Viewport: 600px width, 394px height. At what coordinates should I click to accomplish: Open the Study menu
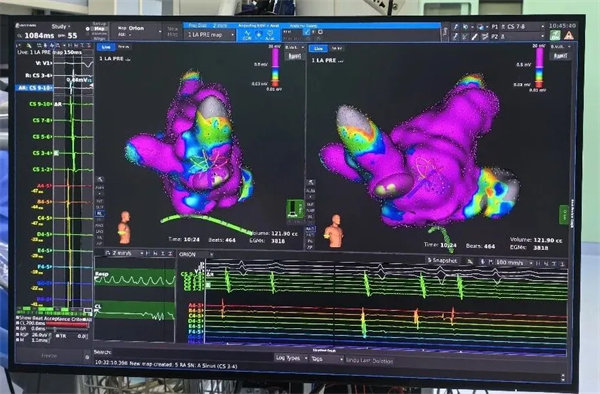click(x=61, y=26)
